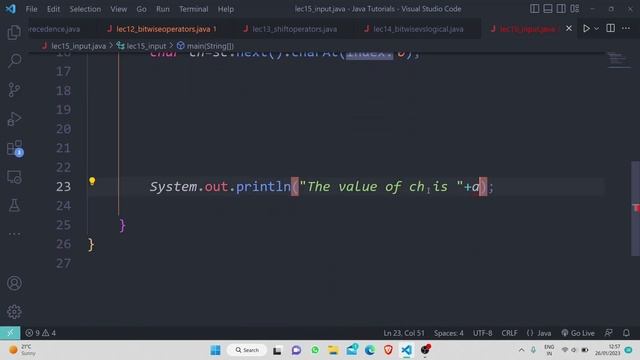
Task: Go to line via Ln 23, Col 51
Action: pyautogui.click(x=404, y=333)
